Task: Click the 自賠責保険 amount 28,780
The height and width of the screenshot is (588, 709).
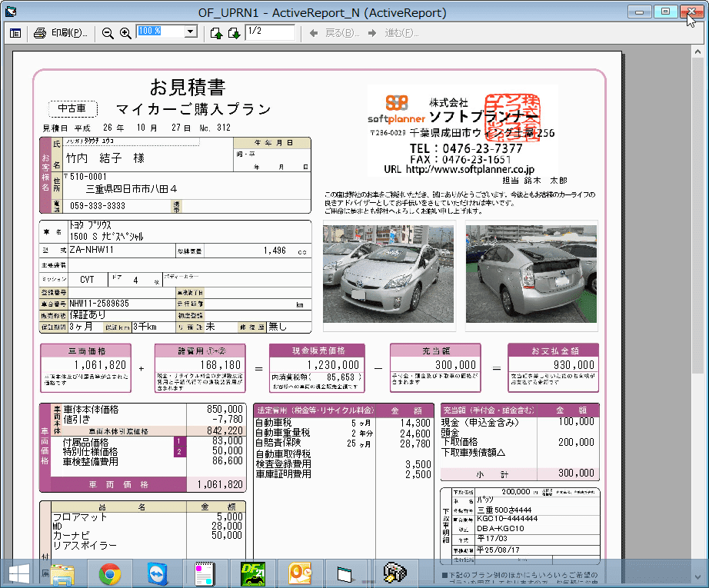Action: pos(415,443)
